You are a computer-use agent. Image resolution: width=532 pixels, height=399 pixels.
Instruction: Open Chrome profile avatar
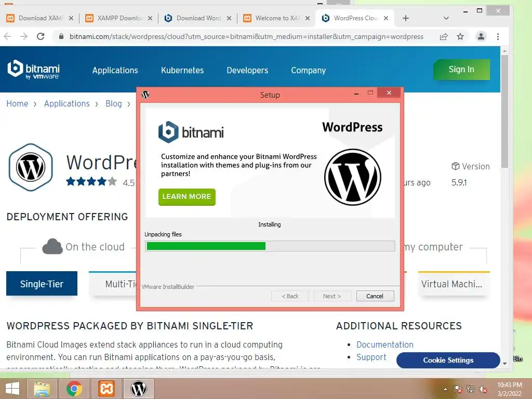point(481,36)
